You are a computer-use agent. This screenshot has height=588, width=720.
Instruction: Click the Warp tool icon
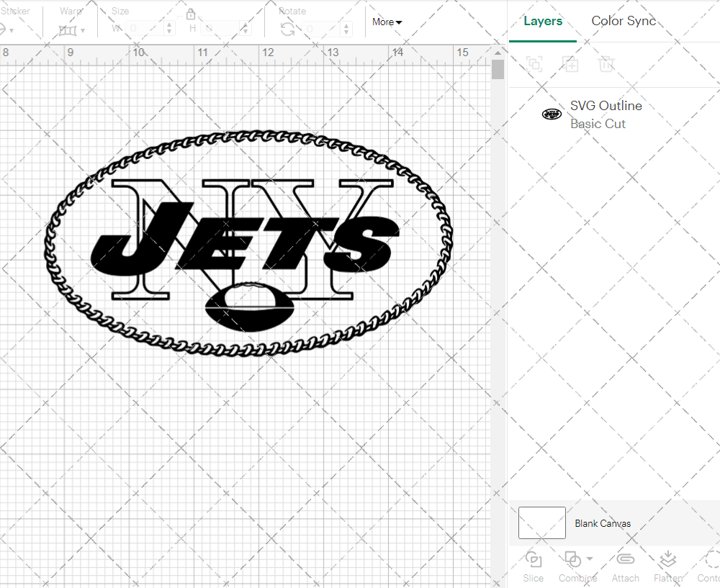pyautogui.click(x=68, y=30)
